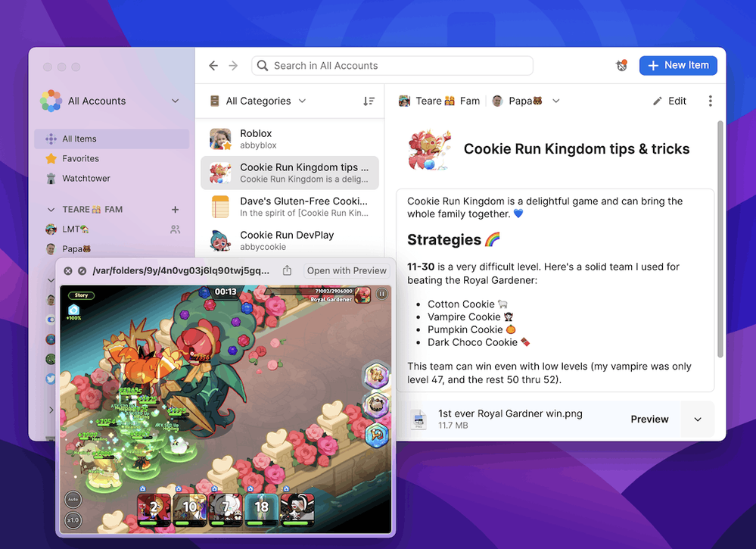This screenshot has width=756, height=549.
Task: Go forward with the right arrow
Action: coord(233,66)
